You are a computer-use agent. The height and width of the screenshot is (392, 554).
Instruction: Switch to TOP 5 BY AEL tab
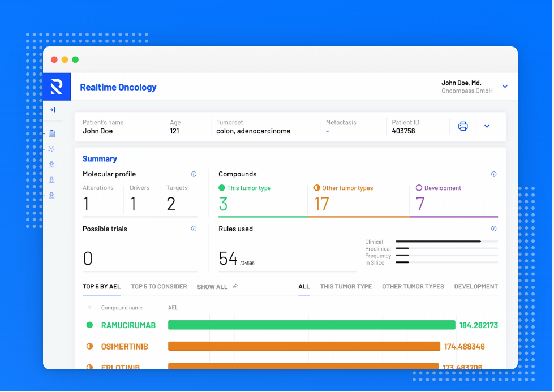click(102, 286)
